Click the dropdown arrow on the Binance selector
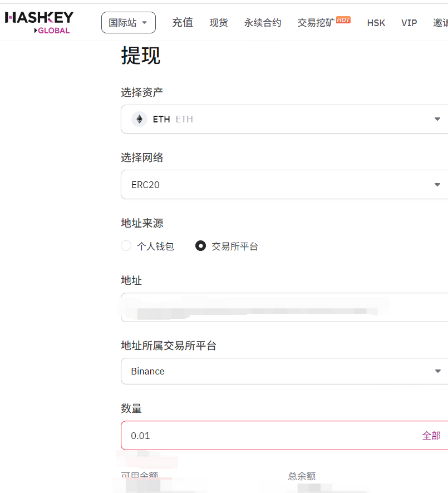 (x=437, y=371)
